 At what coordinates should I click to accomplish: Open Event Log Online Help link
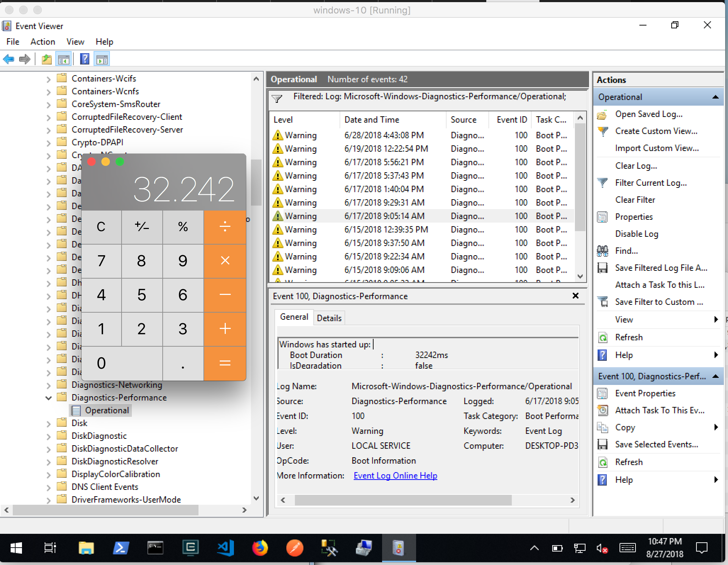395,476
